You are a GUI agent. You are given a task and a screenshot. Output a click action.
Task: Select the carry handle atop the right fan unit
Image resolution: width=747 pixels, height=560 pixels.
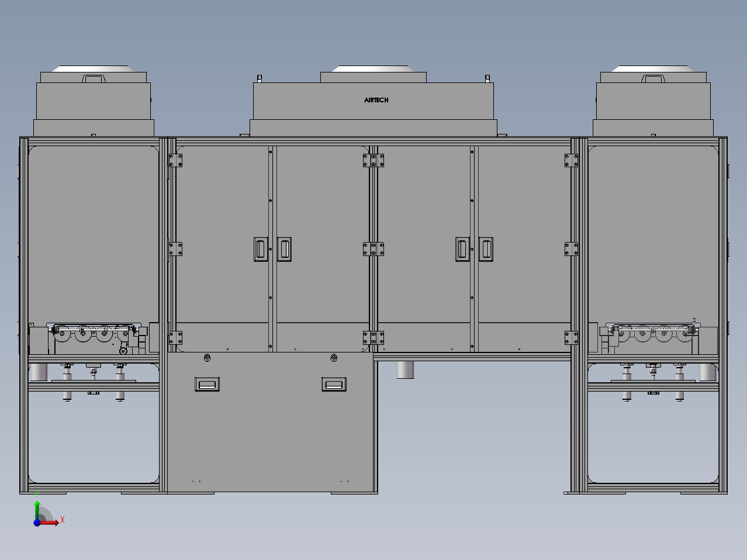click(654, 79)
